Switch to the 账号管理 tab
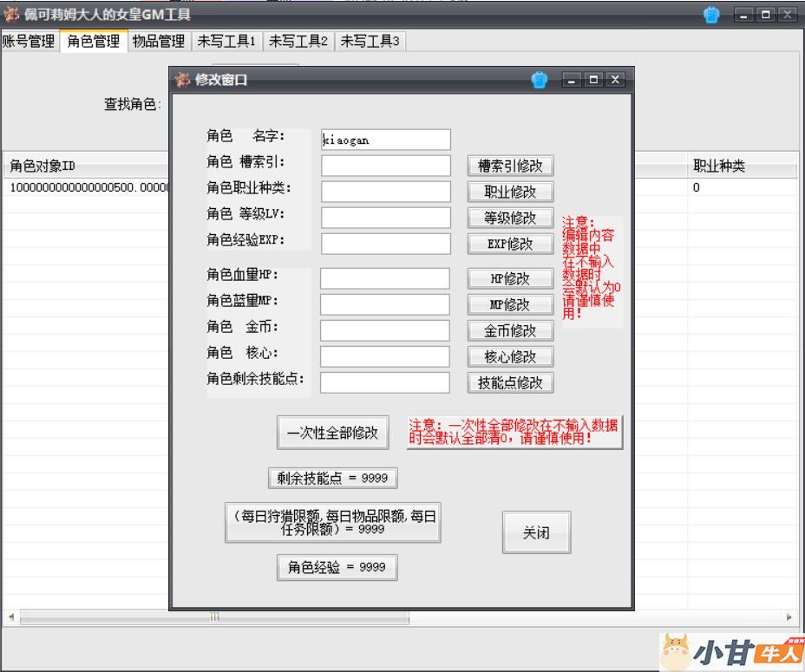 tap(29, 41)
